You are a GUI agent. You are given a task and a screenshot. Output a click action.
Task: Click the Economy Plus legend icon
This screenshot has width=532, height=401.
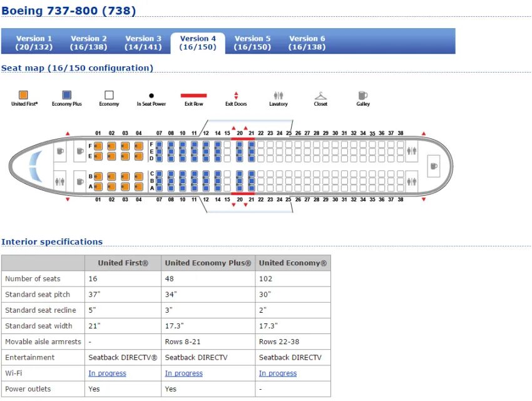[67, 95]
